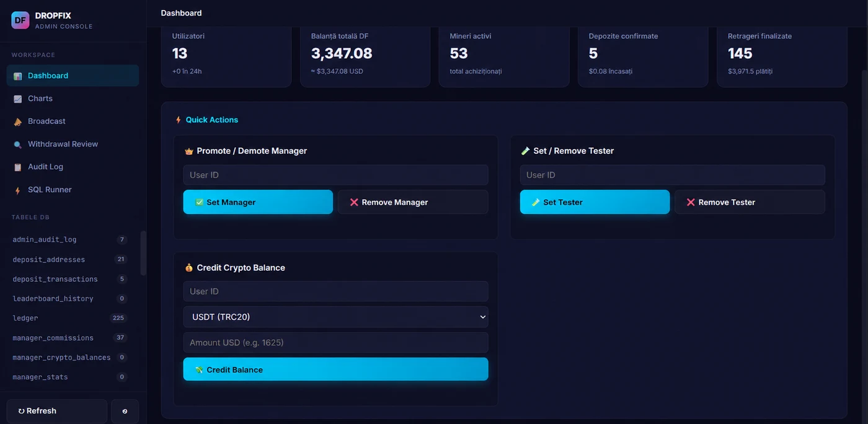Open the Dashboard page

[x=73, y=76]
